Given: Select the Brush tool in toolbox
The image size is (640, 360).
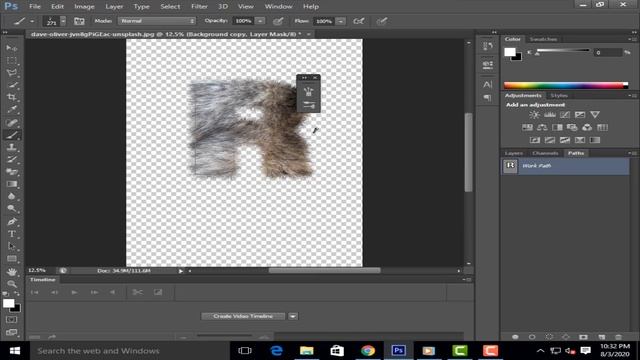Looking at the screenshot, I should point(11,135).
